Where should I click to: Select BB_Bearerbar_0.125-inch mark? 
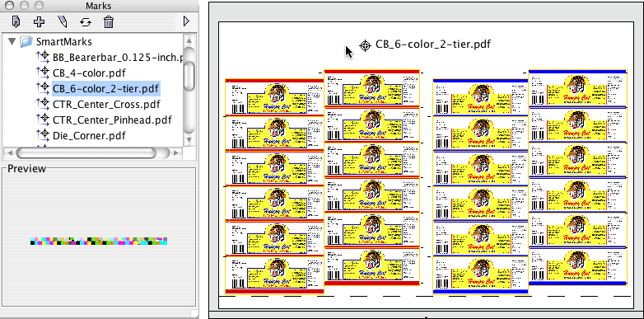pos(117,57)
